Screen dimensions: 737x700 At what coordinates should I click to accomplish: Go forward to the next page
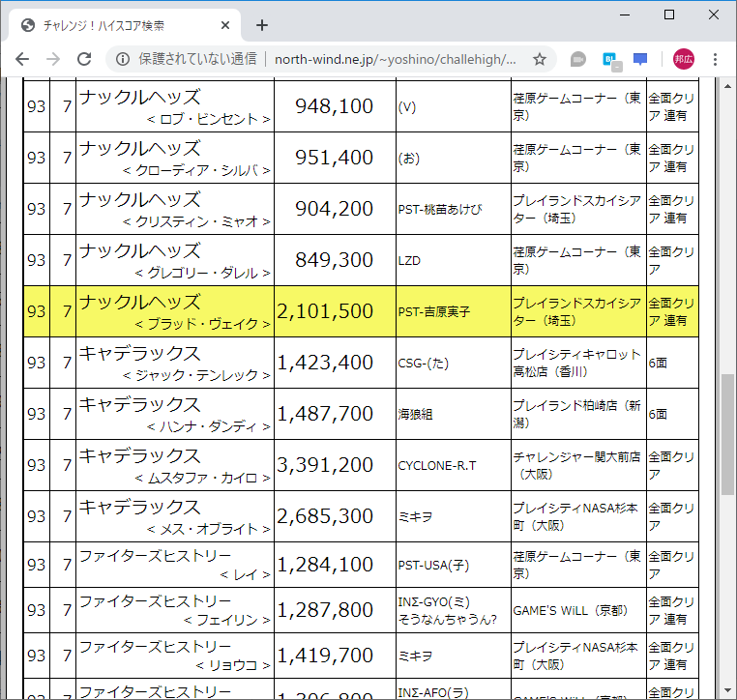point(53,59)
